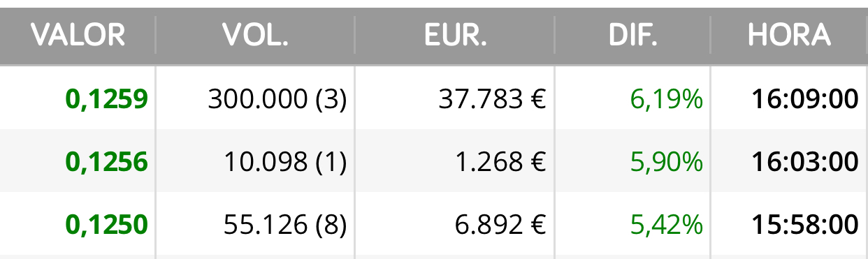Sort by the HORA column header

790,35
